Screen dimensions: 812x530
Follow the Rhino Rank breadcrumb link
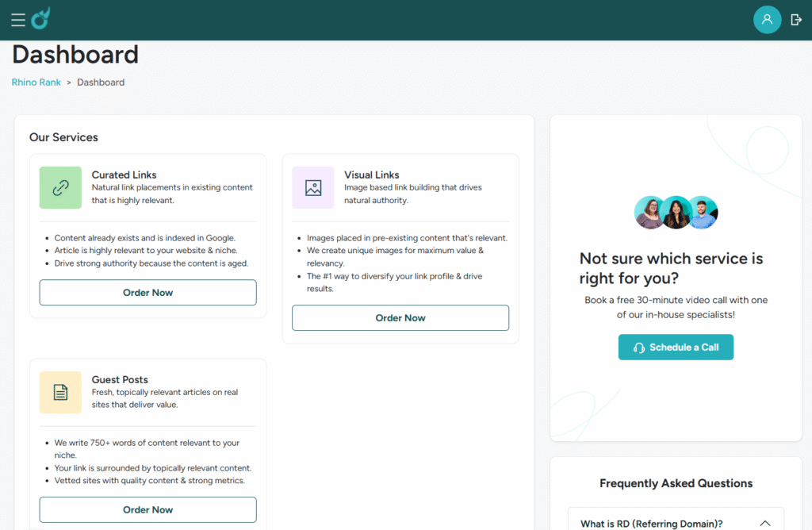(x=36, y=83)
